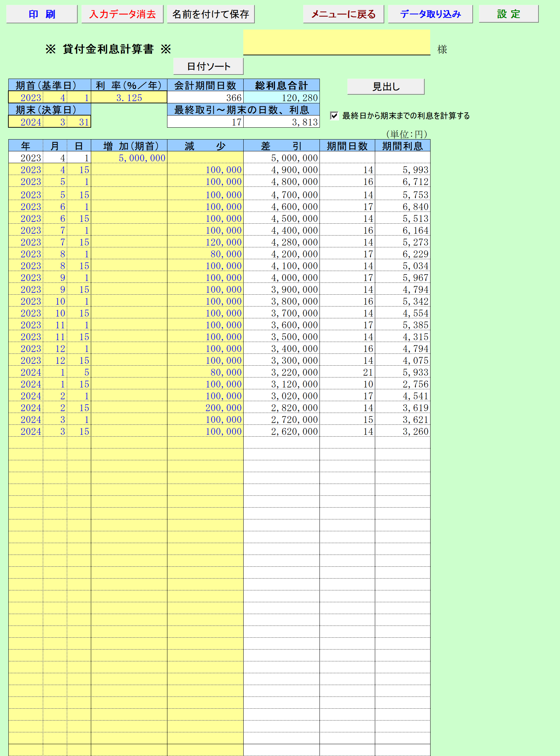The width and height of the screenshot is (560, 756).
Task: Click the period interest 2,756
Action: [x=403, y=384]
